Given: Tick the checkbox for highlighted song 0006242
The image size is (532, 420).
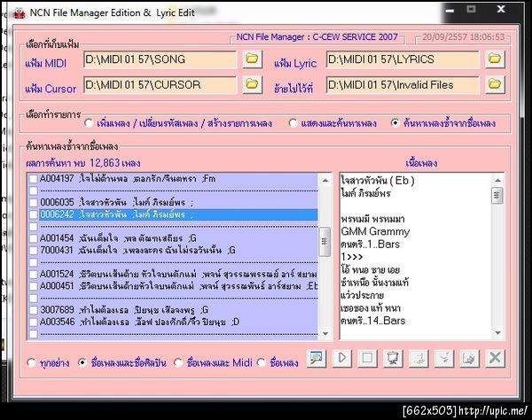Looking at the screenshot, I should pyautogui.click(x=34, y=214).
